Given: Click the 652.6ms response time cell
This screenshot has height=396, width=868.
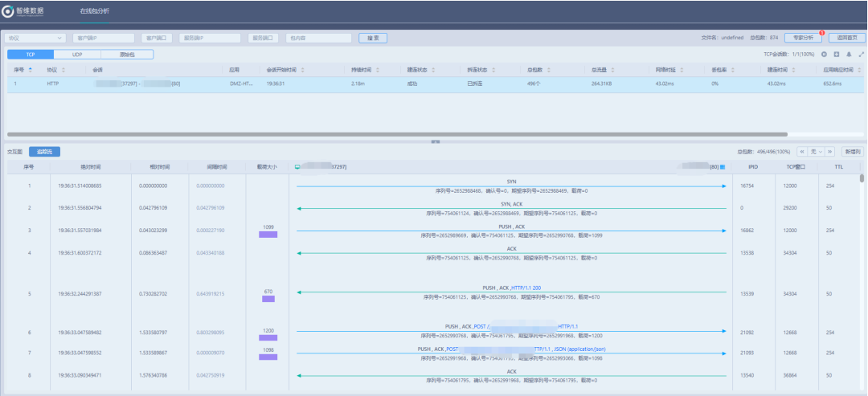Looking at the screenshot, I should (832, 84).
